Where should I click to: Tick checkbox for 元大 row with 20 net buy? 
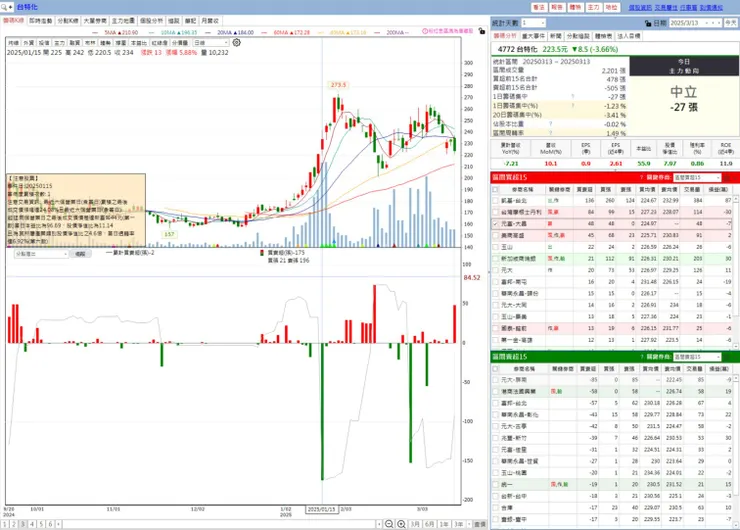pyautogui.click(x=495, y=270)
